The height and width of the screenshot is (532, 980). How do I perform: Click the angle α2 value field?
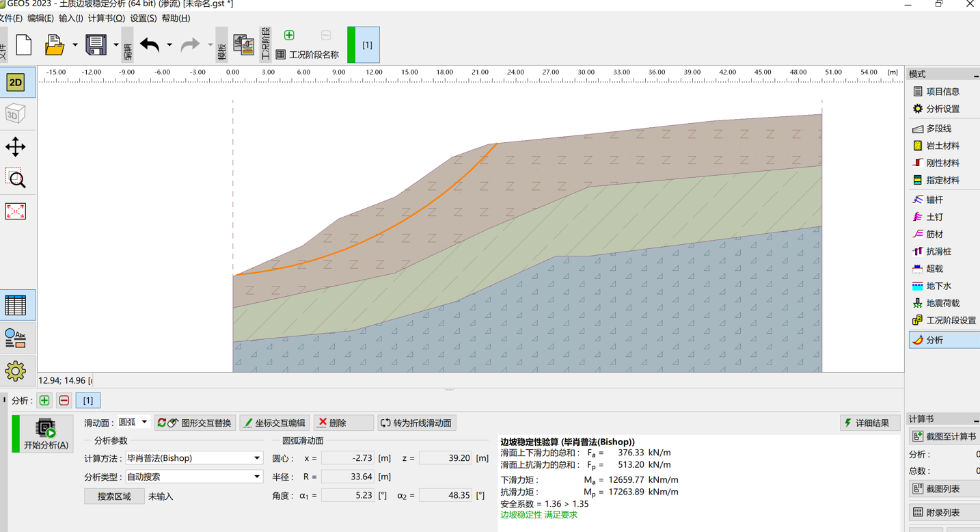446,495
